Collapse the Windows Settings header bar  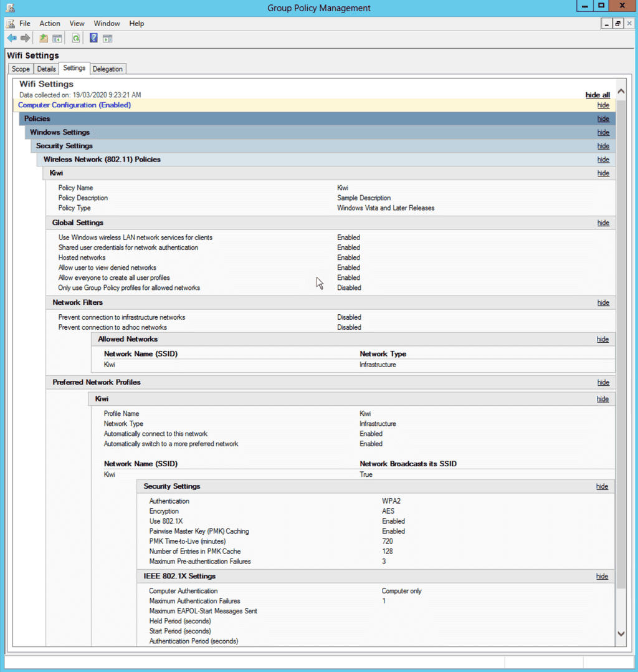[x=320, y=132]
